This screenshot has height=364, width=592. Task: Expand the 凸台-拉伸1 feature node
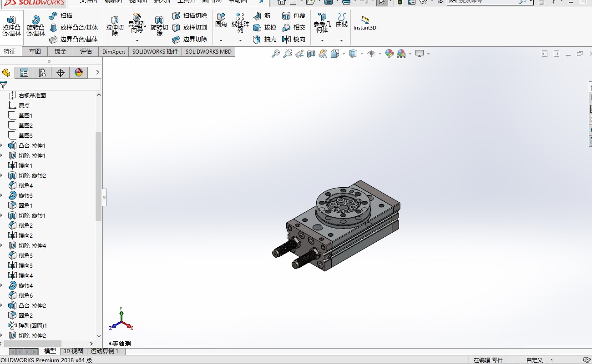2,145
